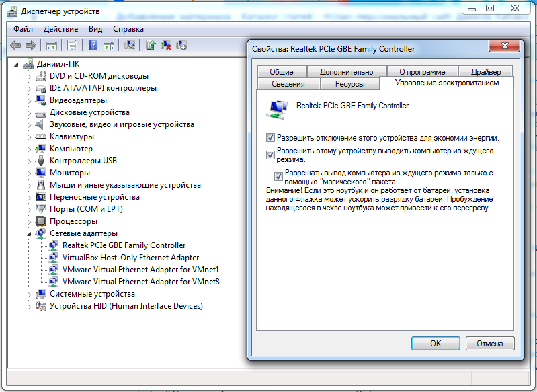Click Scan for hardware changes toolbar icon
The image size is (537, 392).
point(130,46)
